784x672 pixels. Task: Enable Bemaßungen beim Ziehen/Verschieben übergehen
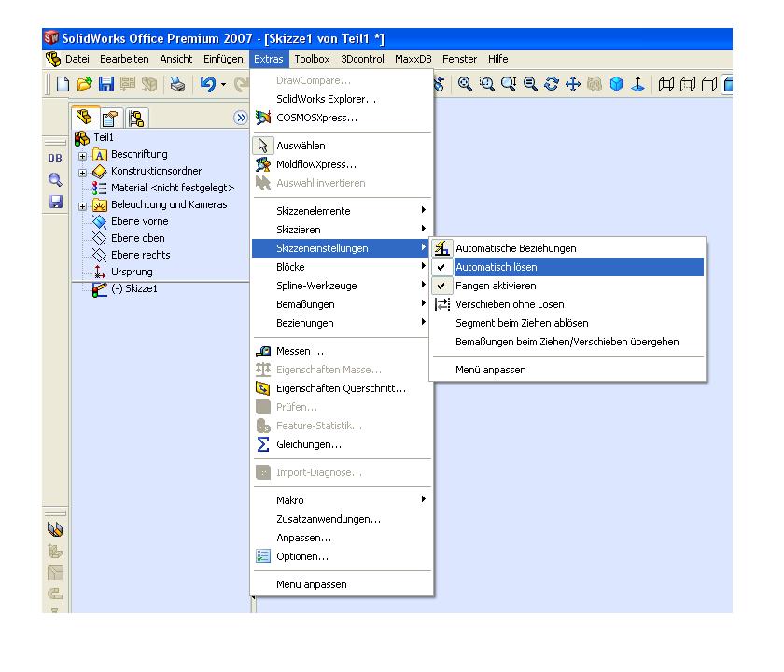(x=568, y=342)
